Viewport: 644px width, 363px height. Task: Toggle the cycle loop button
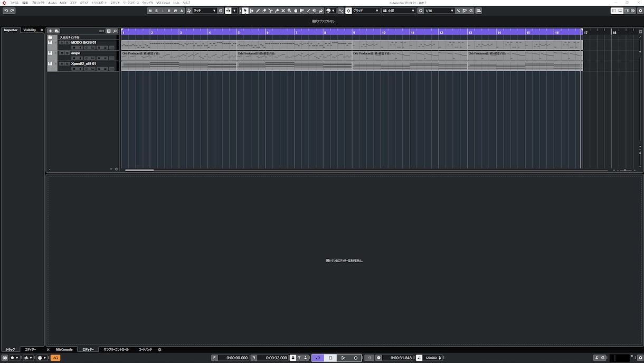pyautogui.click(x=318, y=358)
